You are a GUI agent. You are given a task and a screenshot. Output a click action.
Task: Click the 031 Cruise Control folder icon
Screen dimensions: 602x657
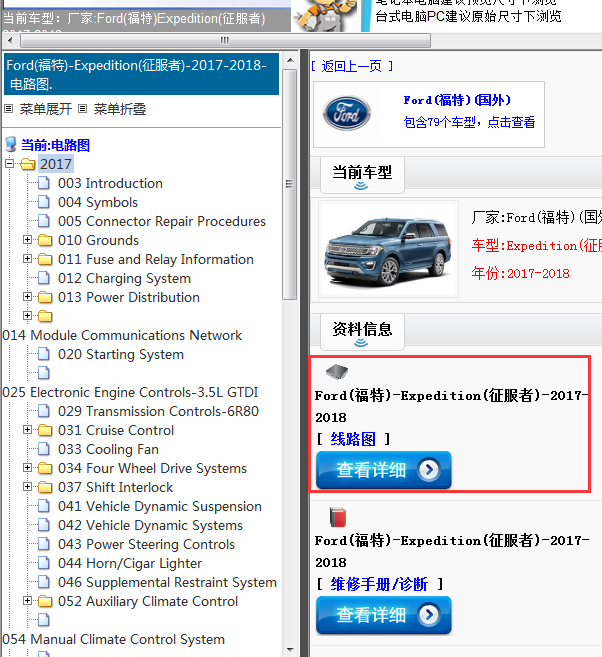pos(45,430)
